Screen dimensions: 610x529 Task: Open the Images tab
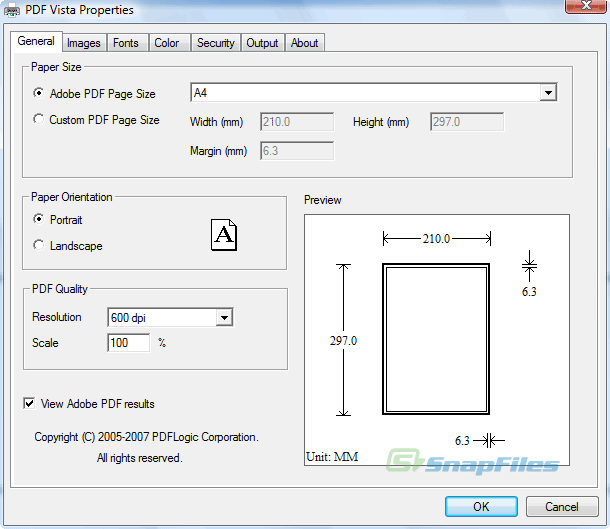(84, 43)
